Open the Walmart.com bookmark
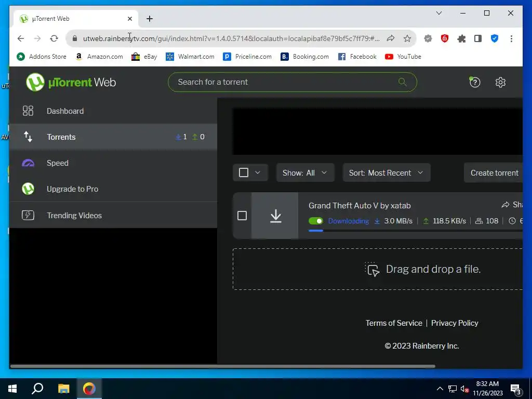This screenshot has width=532, height=399. pos(190,57)
